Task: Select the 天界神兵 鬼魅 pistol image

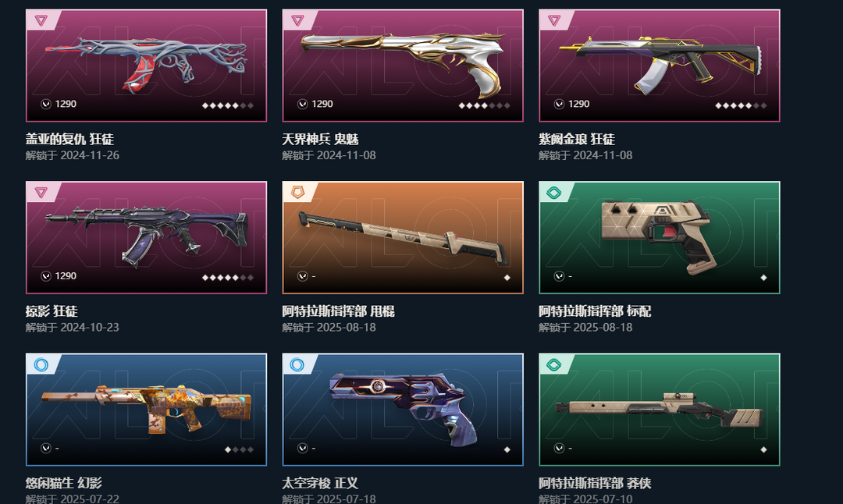Action: [403, 63]
